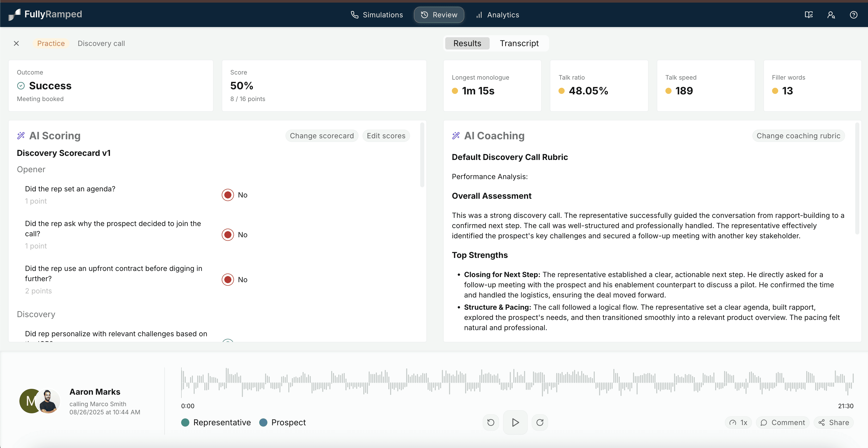Click the Representative legend dot
Image resolution: width=868 pixels, height=448 pixels.
(x=185, y=422)
